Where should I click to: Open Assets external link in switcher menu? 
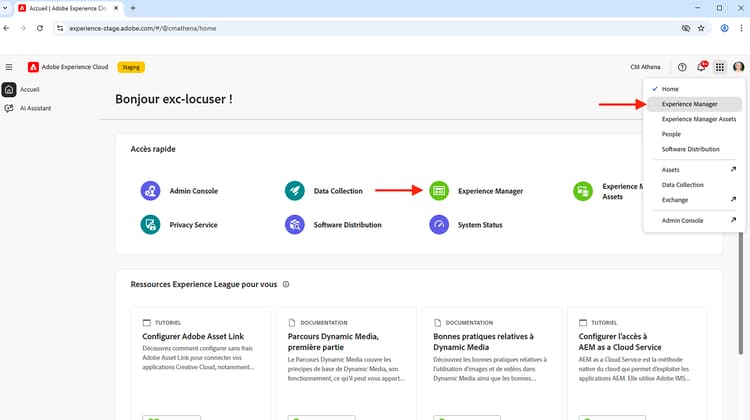[x=695, y=170]
